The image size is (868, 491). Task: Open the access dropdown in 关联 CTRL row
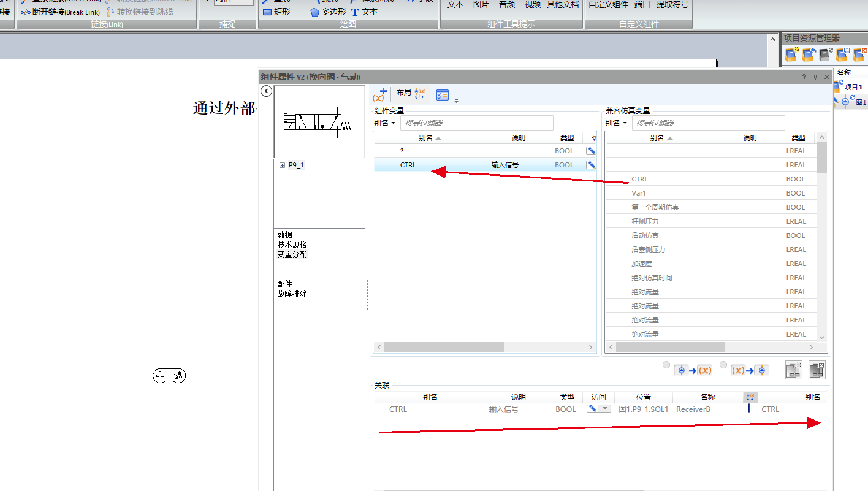point(605,409)
